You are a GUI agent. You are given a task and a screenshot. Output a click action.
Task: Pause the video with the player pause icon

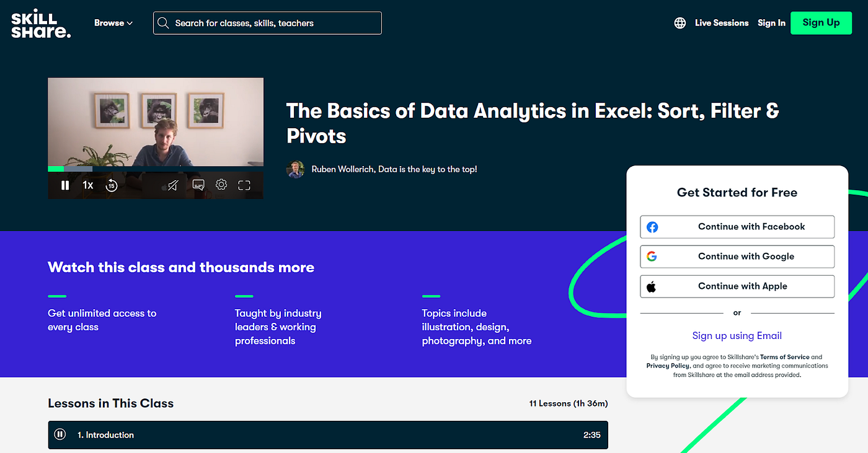pyautogui.click(x=65, y=185)
